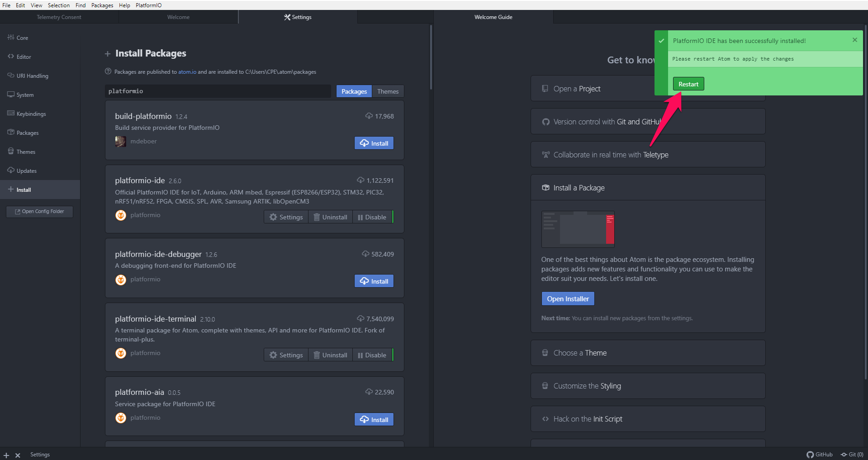The height and width of the screenshot is (460, 868).
Task: Open the File menu
Action: coord(6,5)
